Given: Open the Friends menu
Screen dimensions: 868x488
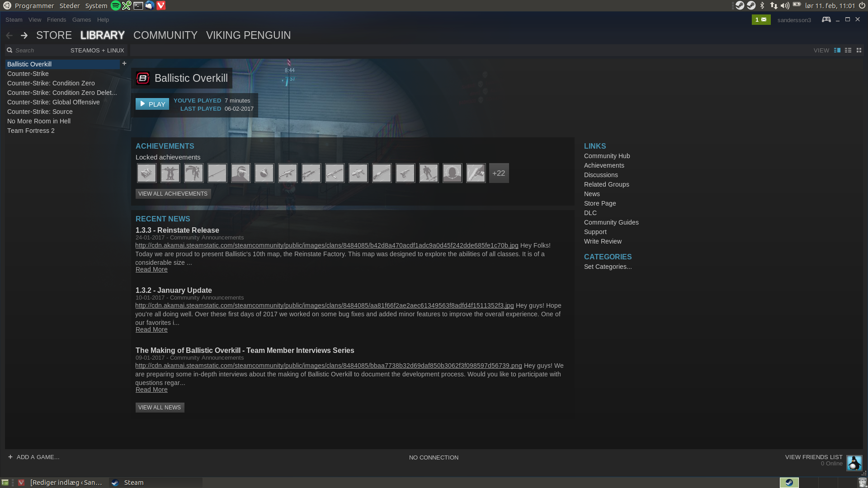Looking at the screenshot, I should (x=57, y=19).
